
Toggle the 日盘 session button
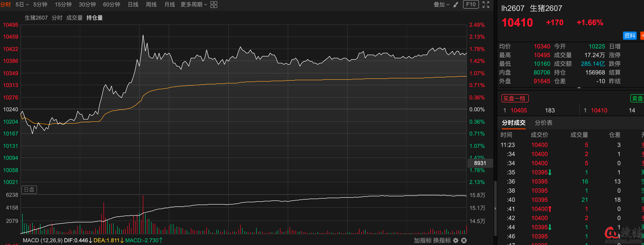pyautogui.click(x=29, y=190)
